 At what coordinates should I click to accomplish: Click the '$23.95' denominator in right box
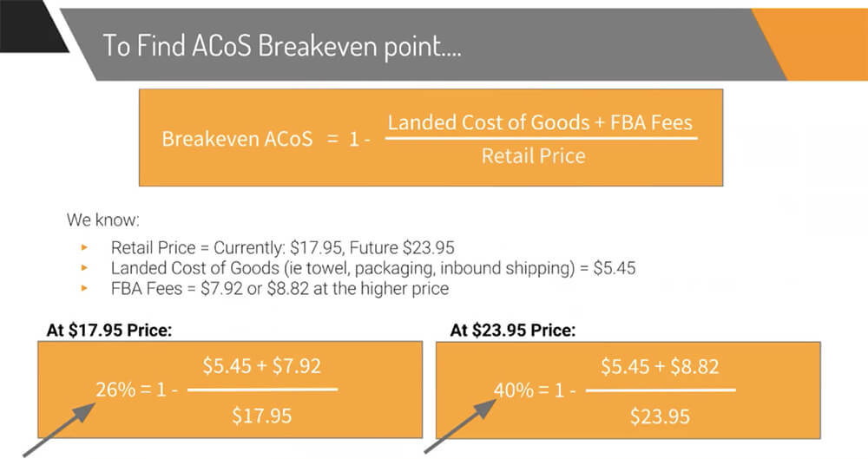660,416
